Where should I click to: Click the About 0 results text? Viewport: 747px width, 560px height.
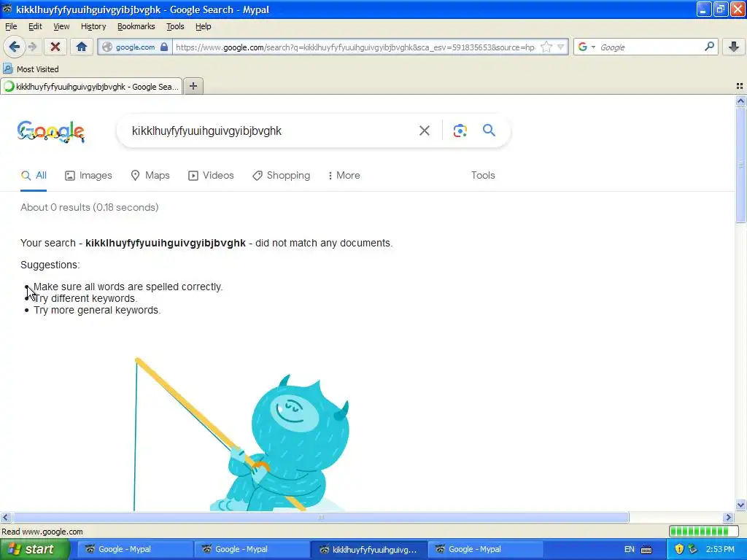coord(90,208)
